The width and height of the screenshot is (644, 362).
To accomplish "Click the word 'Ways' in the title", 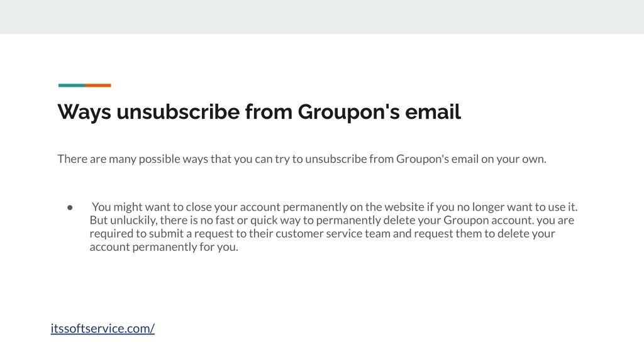I will [84, 112].
